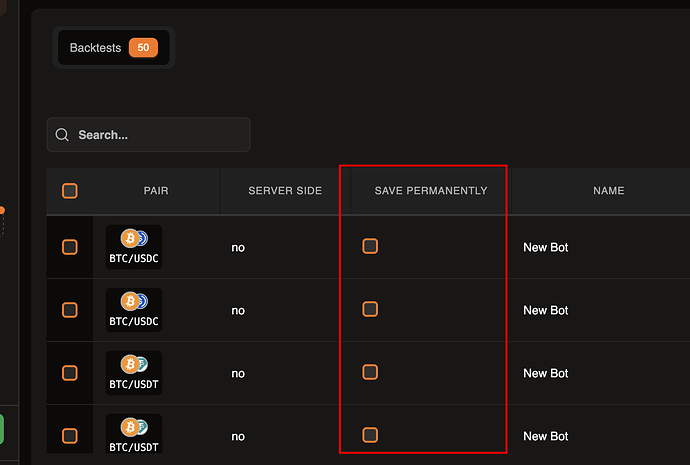Enable Save Permanently for second BTC/USDT row
This screenshot has width=690, height=465.
(x=370, y=435)
